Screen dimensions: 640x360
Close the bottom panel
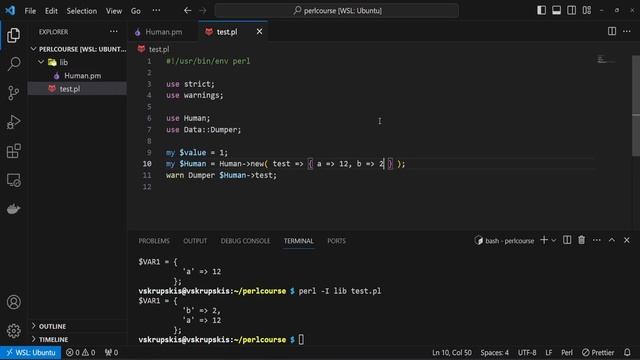tap(627, 240)
